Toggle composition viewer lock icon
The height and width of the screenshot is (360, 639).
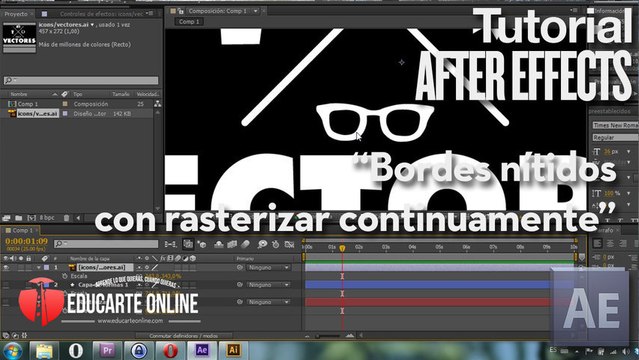pos(181,11)
